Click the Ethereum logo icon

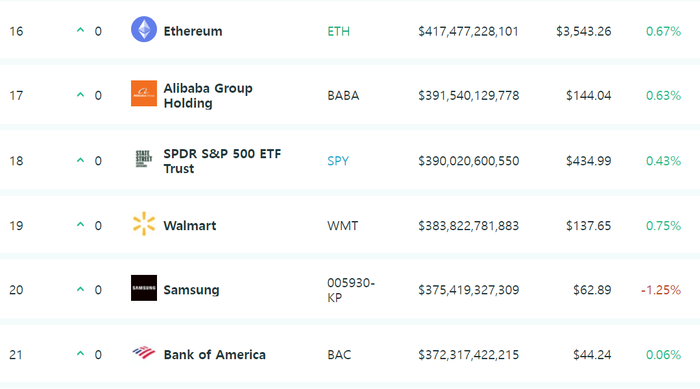(x=144, y=29)
